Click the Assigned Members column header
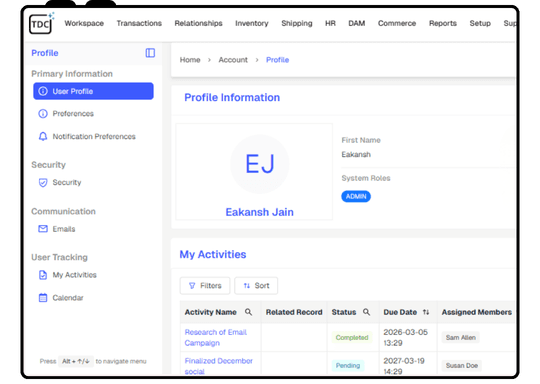 click(477, 312)
